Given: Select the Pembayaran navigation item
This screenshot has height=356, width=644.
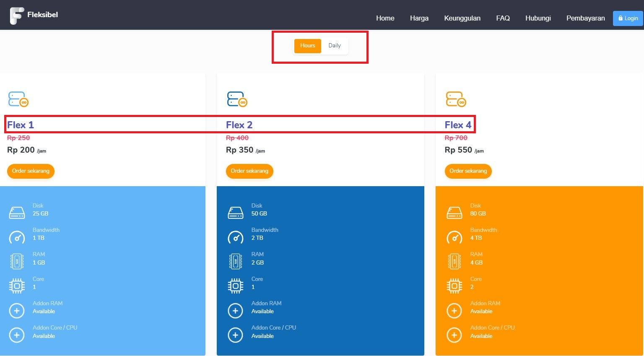Looking at the screenshot, I should (585, 18).
